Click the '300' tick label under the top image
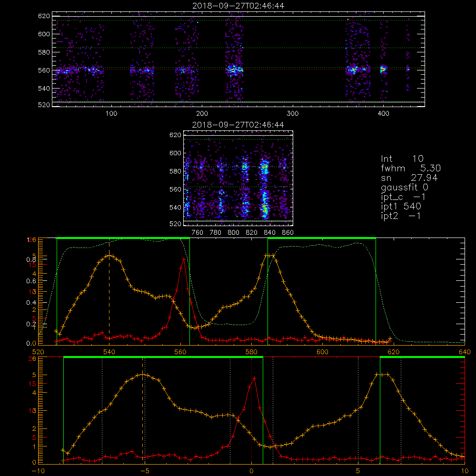476x476 pixels. coord(293,114)
